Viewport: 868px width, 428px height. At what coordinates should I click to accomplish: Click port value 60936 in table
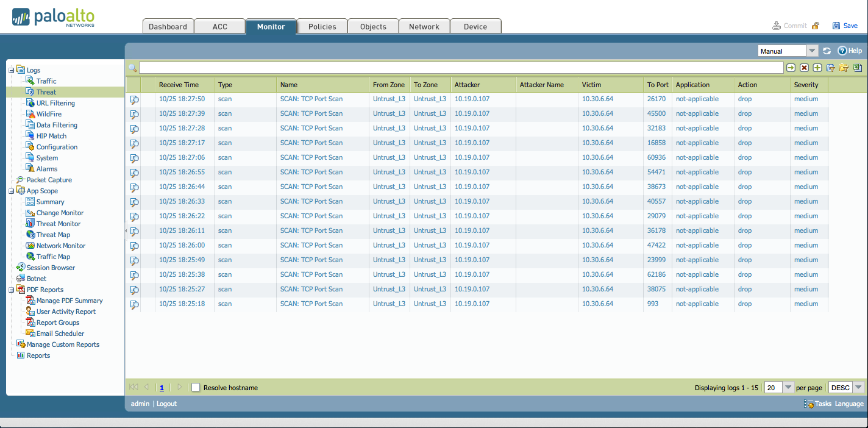click(656, 157)
